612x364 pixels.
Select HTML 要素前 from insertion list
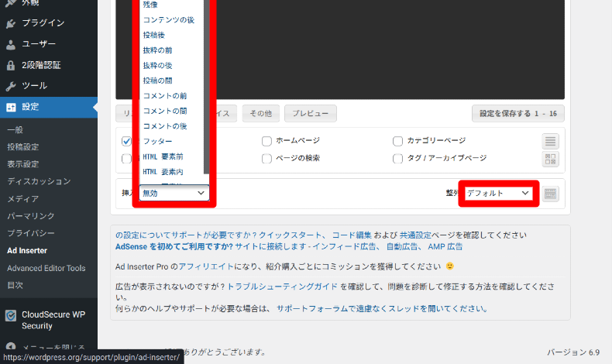click(x=163, y=157)
